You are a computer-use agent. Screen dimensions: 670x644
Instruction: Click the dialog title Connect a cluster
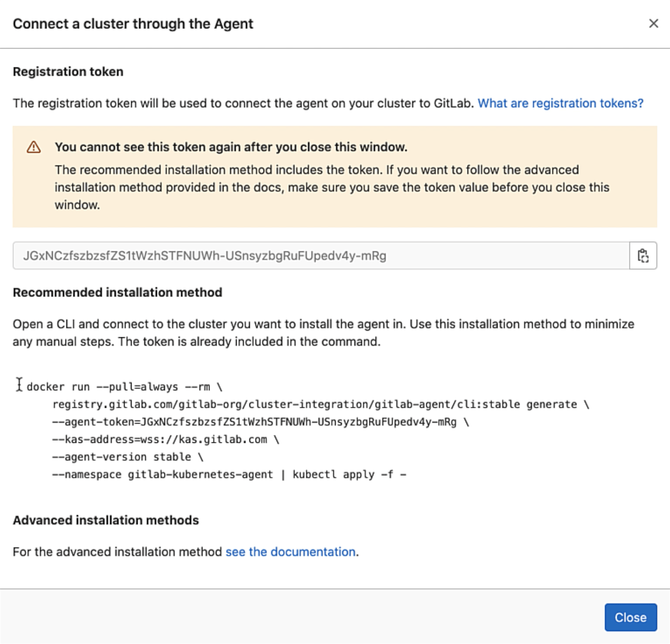[x=133, y=23]
